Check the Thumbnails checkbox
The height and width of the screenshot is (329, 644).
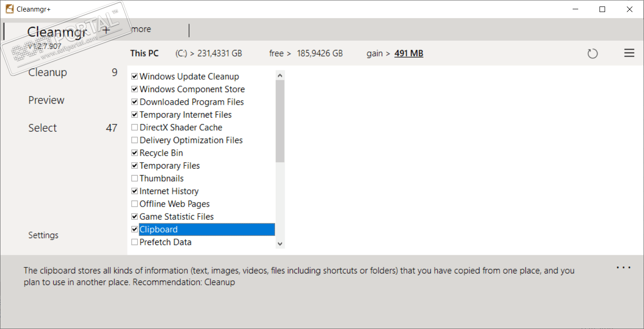(x=135, y=178)
